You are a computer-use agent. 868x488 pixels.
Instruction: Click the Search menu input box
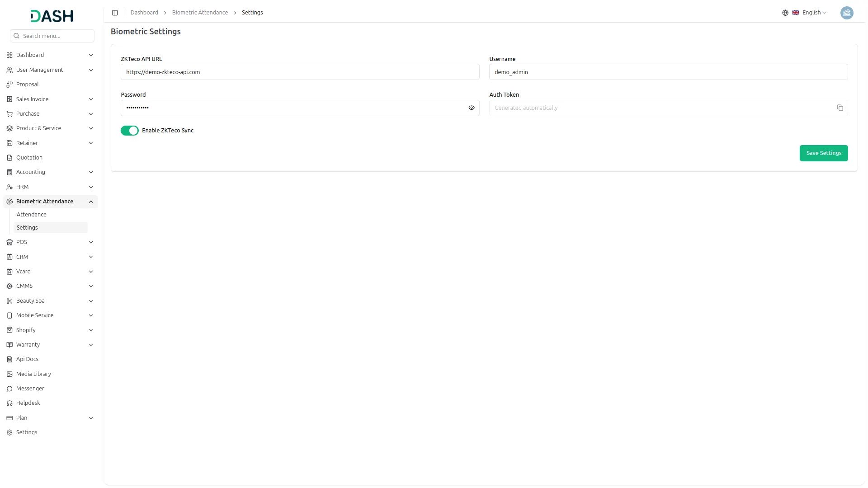[52, 36]
